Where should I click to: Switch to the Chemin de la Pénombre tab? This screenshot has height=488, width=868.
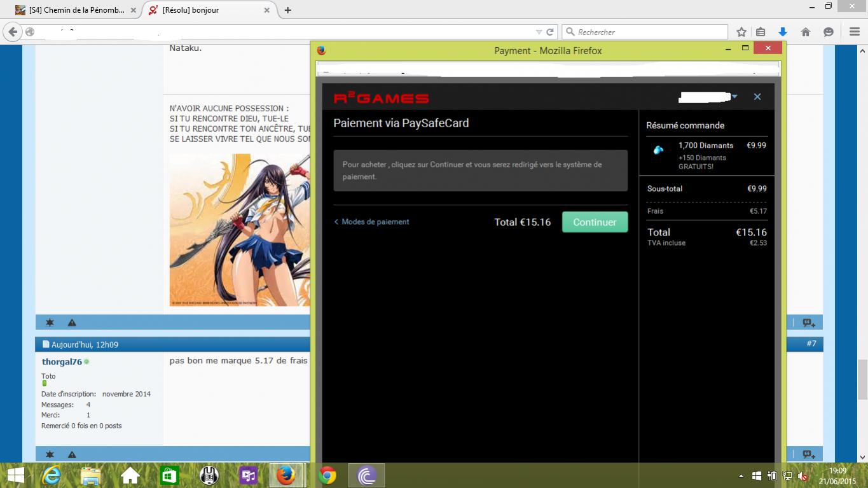point(70,10)
